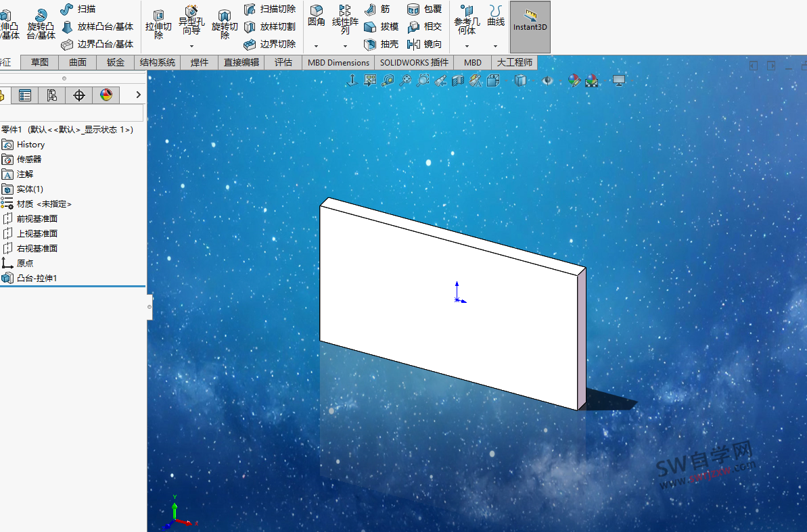Toggle hide/show items eye icon
The width and height of the screenshot is (807, 532).
click(x=548, y=80)
